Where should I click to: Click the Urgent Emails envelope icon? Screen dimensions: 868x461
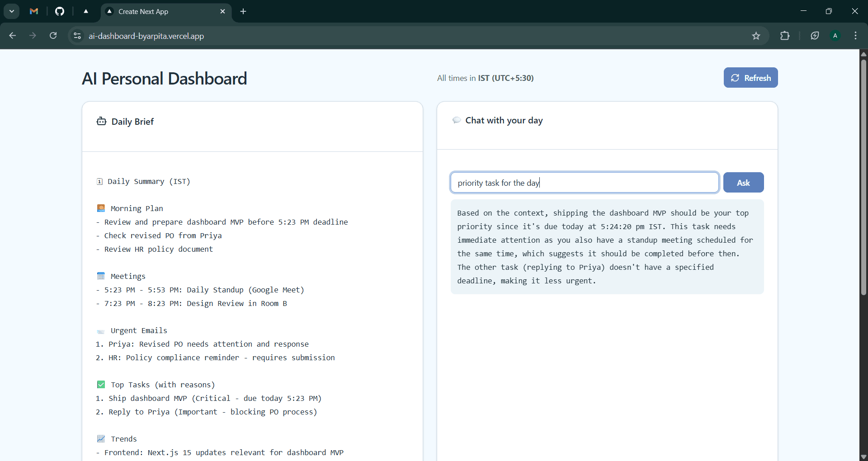coord(101,331)
